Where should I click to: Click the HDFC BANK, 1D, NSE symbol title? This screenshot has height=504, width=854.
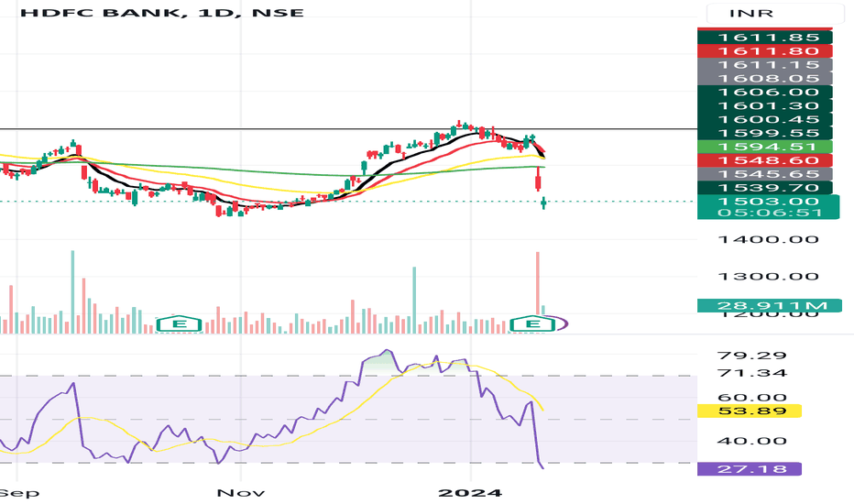(x=162, y=12)
